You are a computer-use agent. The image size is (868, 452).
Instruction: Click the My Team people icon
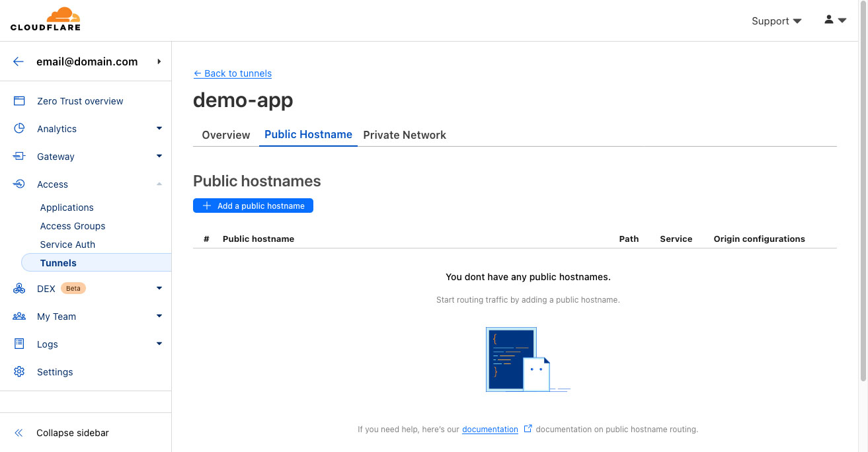(19, 317)
